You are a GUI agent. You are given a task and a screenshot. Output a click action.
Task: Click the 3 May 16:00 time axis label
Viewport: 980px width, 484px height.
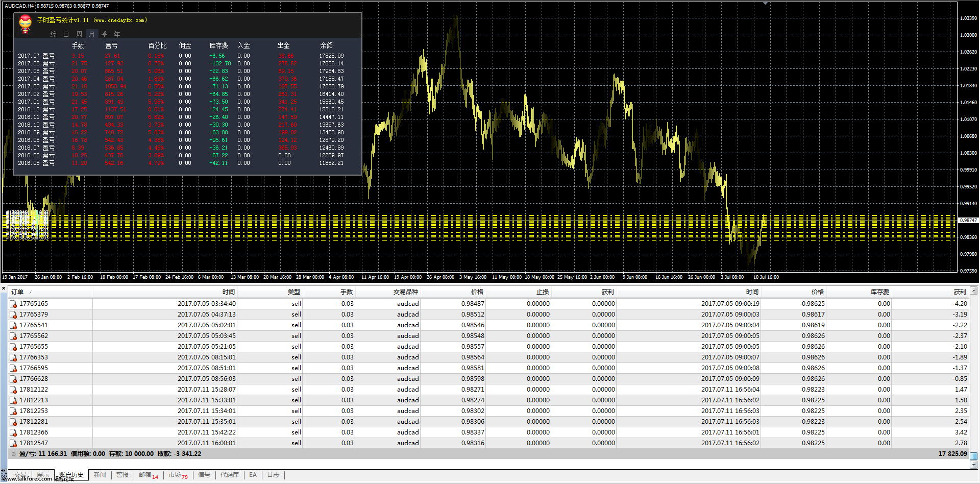pyautogui.click(x=473, y=277)
